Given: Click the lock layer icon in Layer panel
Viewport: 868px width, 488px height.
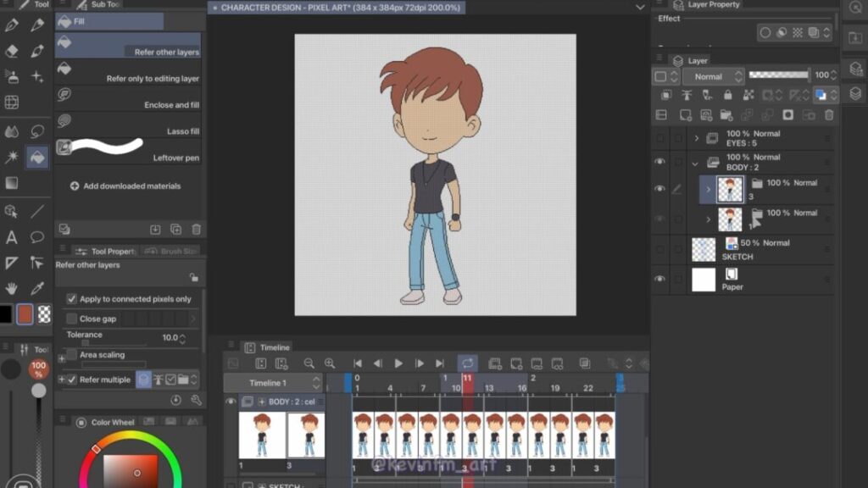Looking at the screenshot, I should (726, 95).
